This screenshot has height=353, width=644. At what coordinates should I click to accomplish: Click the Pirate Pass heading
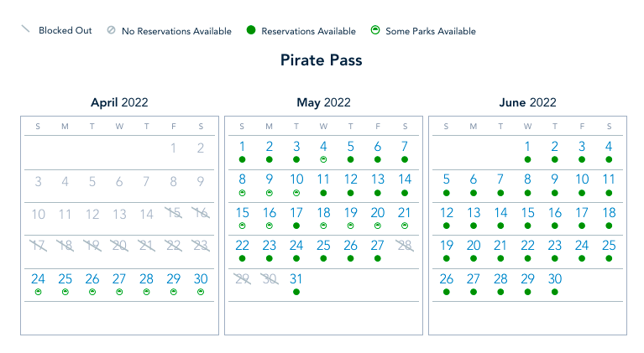322,60
